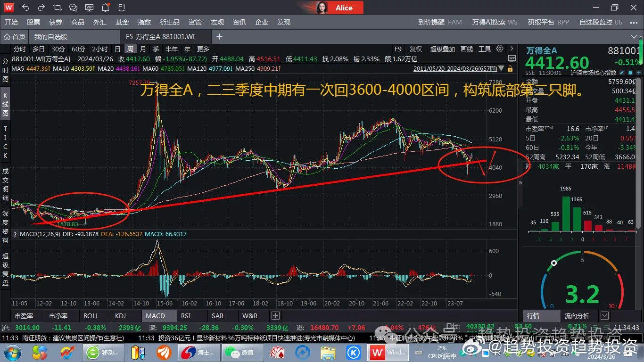
Task: Click alert bell icon beside 沪深市场核心指数
Action: pos(631,73)
